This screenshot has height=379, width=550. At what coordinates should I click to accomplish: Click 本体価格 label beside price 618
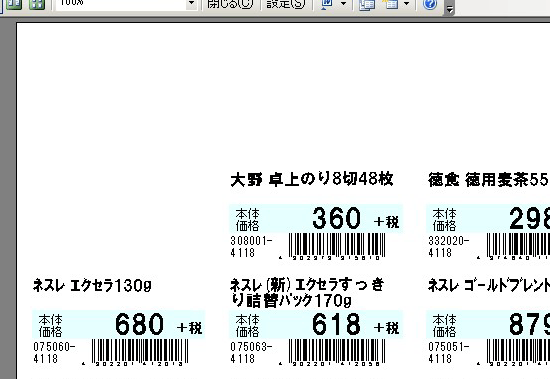(x=247, y=325)
